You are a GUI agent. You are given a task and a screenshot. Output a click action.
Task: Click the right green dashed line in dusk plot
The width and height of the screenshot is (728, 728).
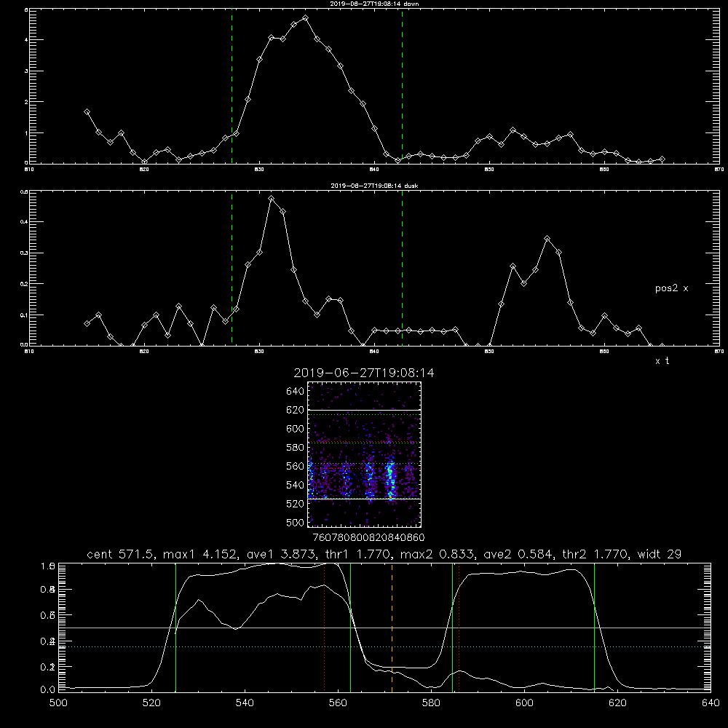(402, 269)
